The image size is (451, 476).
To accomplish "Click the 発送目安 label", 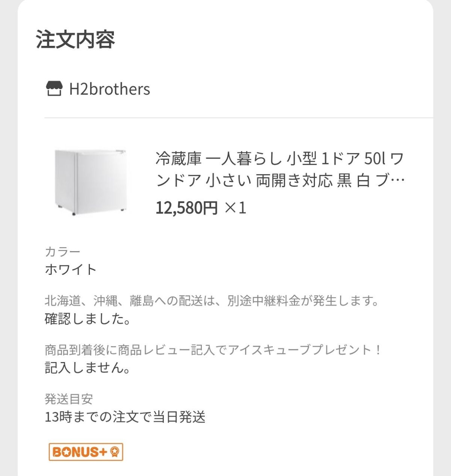I will click(68, 399).
